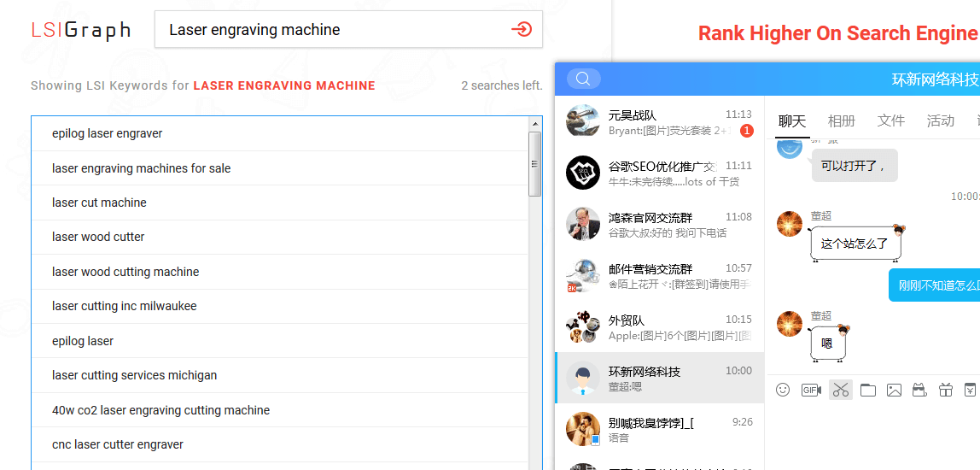This screenshot has width=980, height=470.
Task: Switch to the 活动 tab
Action: coord(940,120)
